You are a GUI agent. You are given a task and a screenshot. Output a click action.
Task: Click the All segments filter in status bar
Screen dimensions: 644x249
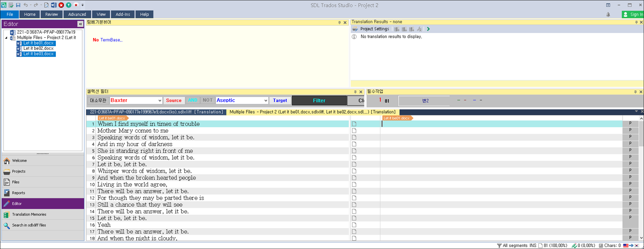pyautogui.click(x=512, y=245)
